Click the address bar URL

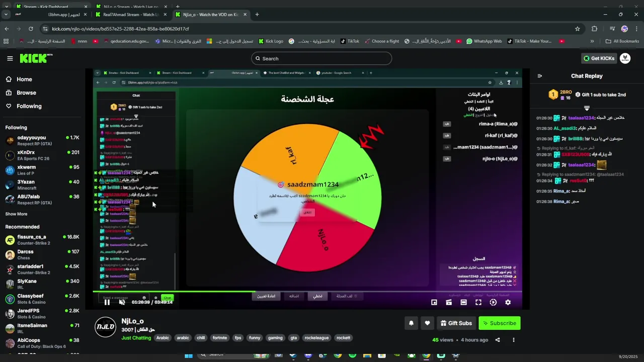pos(120,29)
